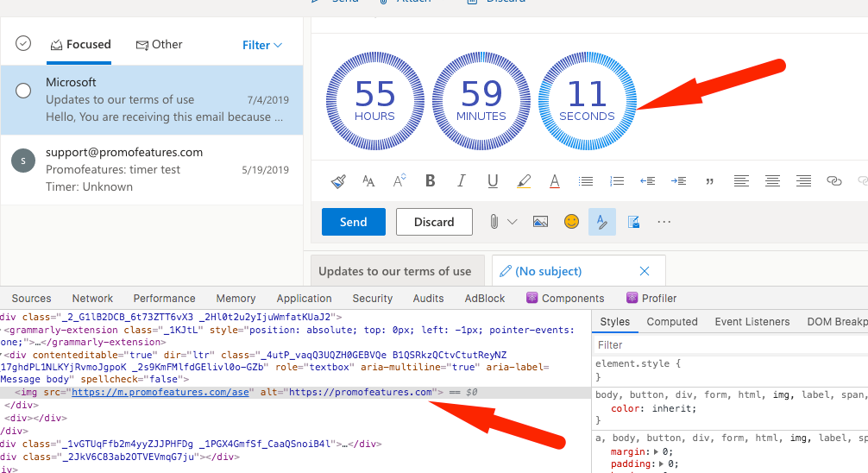Click the Discard button
Image resolution: width=868 pixels, height=473 pixels.
tap(434, 222)
